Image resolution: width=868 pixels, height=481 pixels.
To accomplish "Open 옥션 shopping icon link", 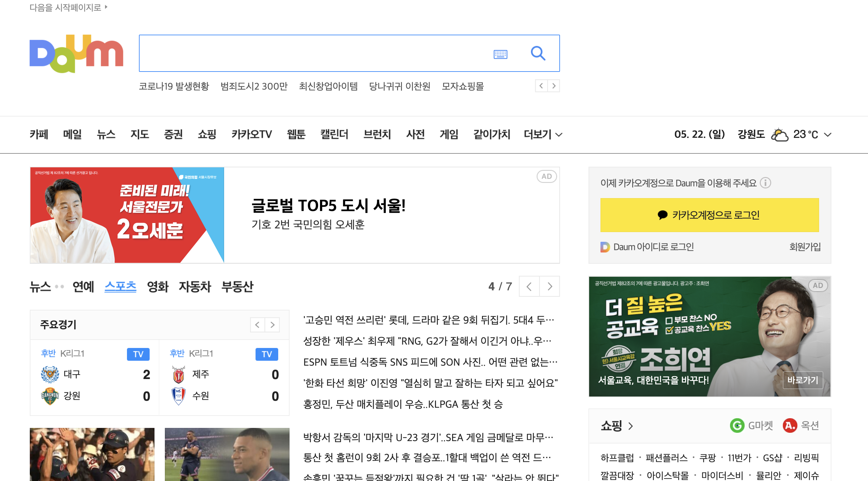I will click(x=790, y=425).
